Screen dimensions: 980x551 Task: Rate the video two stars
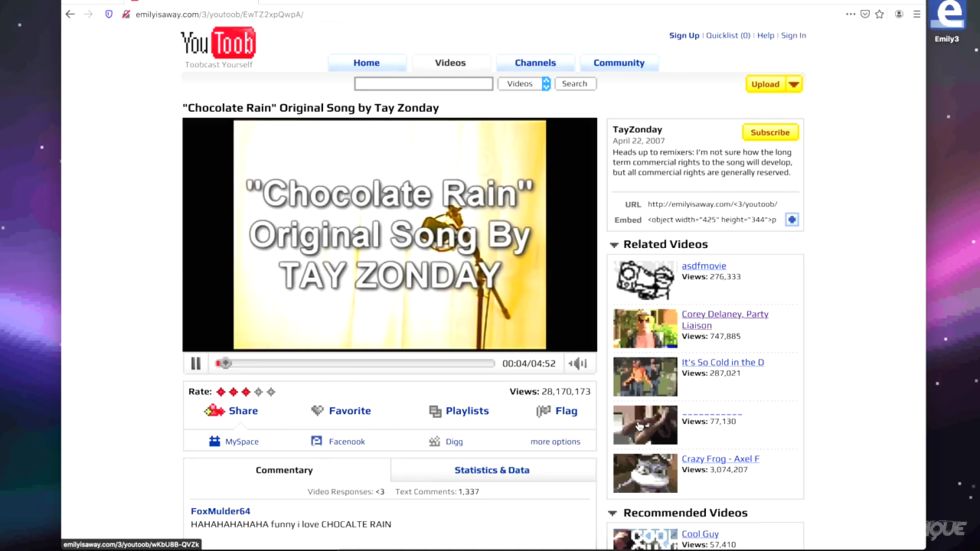(233, 392)
